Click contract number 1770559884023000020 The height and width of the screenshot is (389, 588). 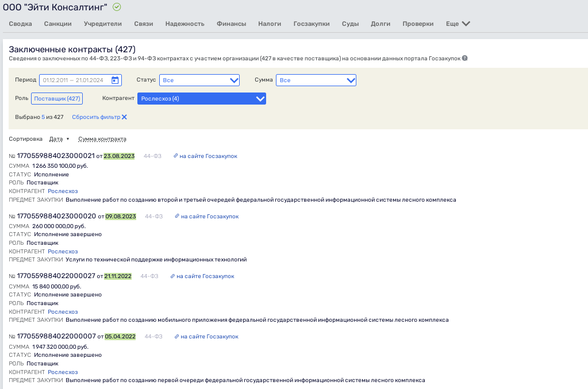point(57,216)
